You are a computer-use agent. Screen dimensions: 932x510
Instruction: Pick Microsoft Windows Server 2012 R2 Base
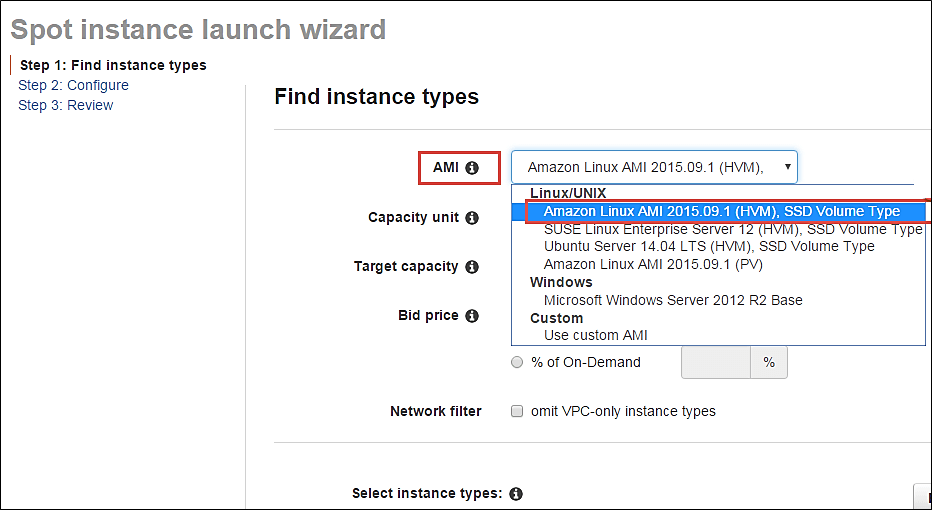click(x=673, y=300)
